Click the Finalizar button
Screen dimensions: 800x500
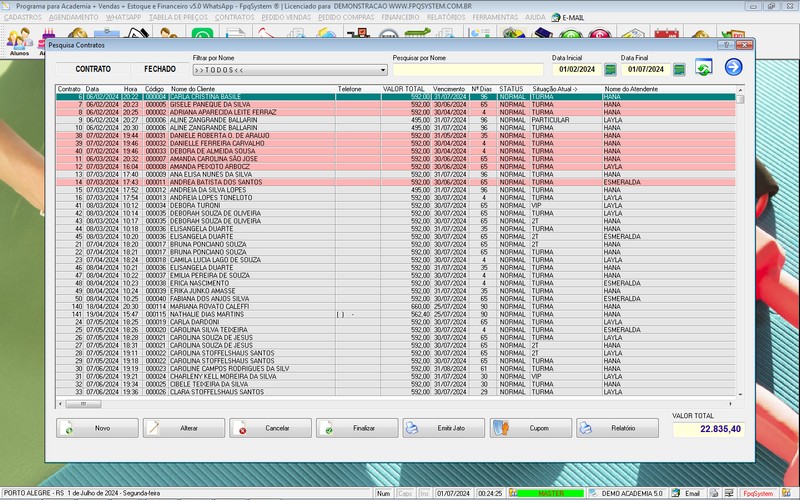[357, 428]
